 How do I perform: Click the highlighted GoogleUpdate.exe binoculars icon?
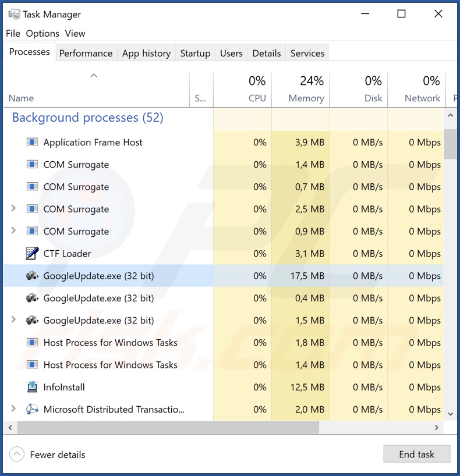click(x=32, y=276)
